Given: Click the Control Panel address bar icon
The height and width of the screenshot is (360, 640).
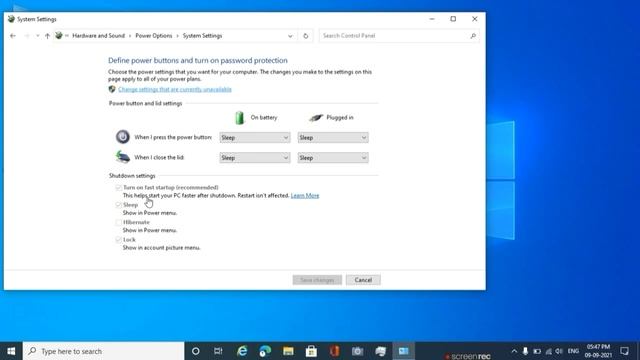Looking at the screenshot, I should (x=59, y=36).
